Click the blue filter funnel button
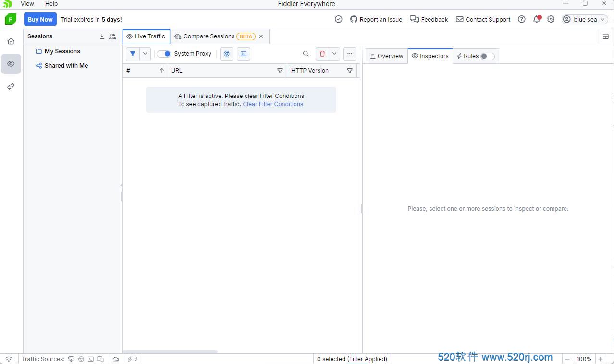614x364 pixels. (133, 54)
